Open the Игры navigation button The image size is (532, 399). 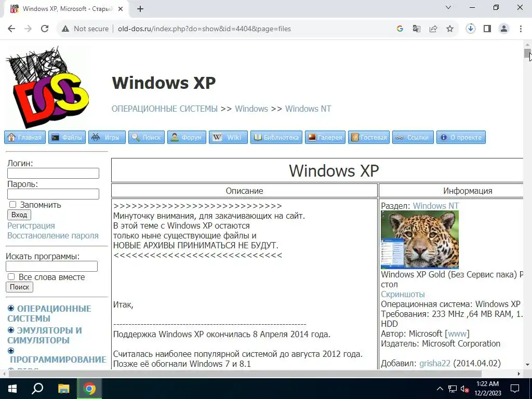107,137
